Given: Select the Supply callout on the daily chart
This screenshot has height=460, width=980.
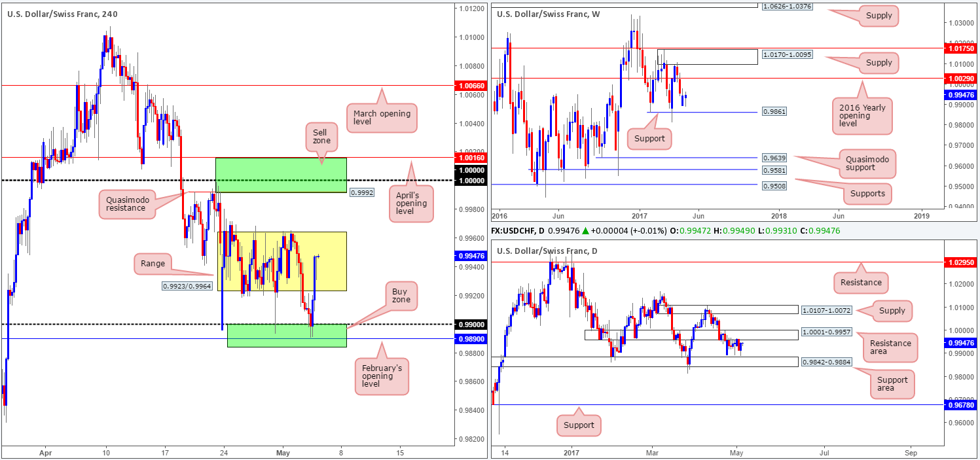Looking at the screenshot, I should tap(892, 311).
